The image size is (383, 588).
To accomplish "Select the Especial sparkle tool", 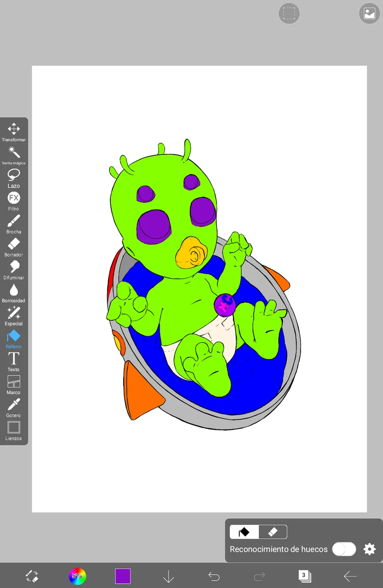I will [14, 316].
